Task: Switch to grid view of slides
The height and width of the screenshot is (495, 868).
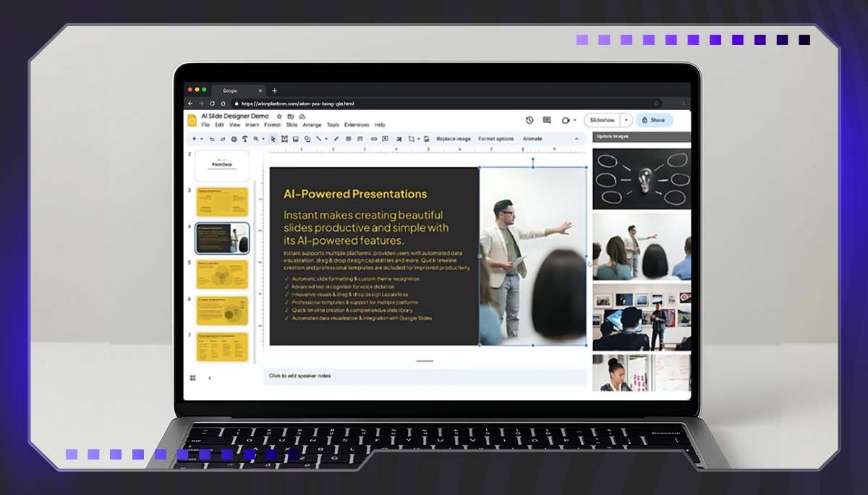Action: pyautogui.click(x=193, y=378)
